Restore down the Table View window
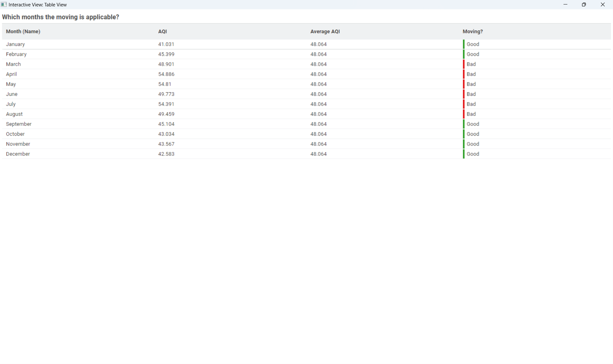613x364 pixels. pyautogui.click(x=584, y=4)
